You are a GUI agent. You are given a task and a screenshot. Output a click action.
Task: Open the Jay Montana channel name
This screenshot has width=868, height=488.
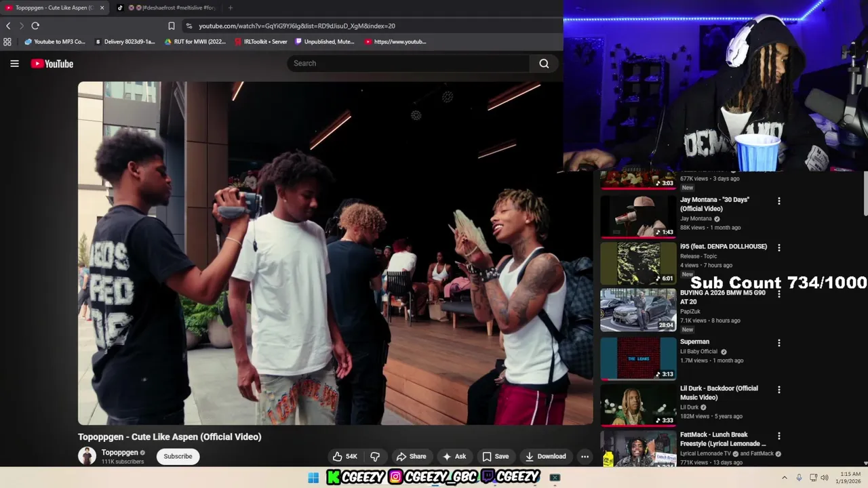pyautogui.click(x=696, y=219)
